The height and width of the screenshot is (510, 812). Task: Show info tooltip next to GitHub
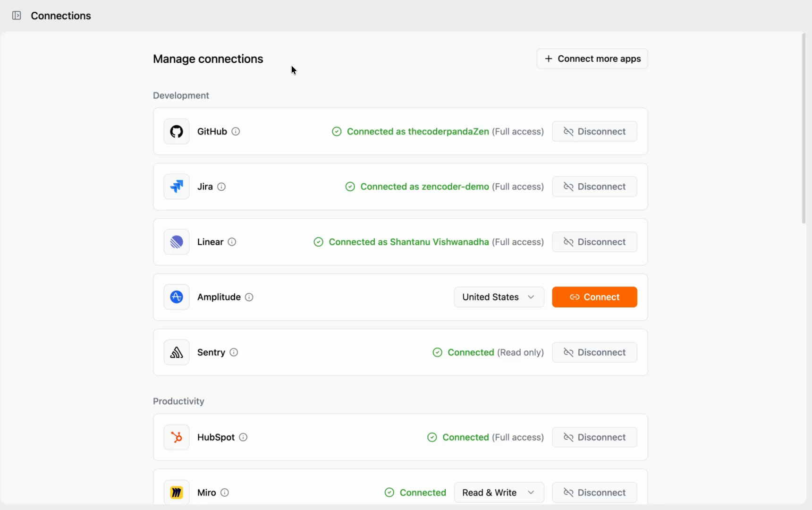pyautogui.click(x=236, y=131)
